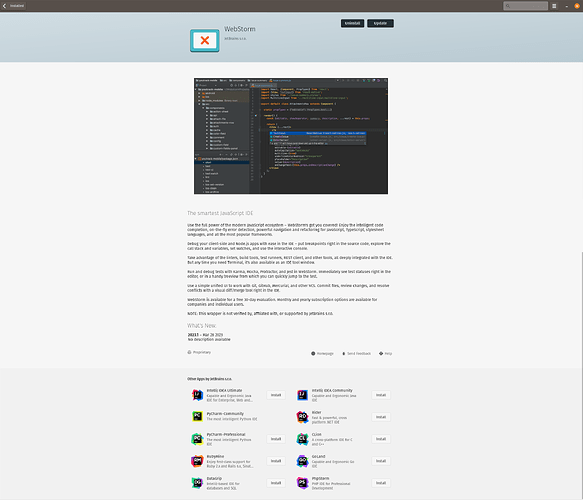
Task: Click the icon next to Help
Action: pos(381,353)
